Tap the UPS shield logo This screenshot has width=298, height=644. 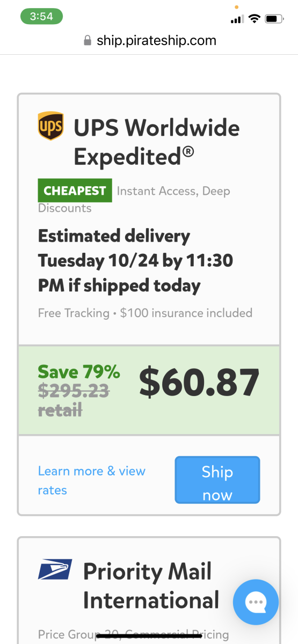[50, 126]
